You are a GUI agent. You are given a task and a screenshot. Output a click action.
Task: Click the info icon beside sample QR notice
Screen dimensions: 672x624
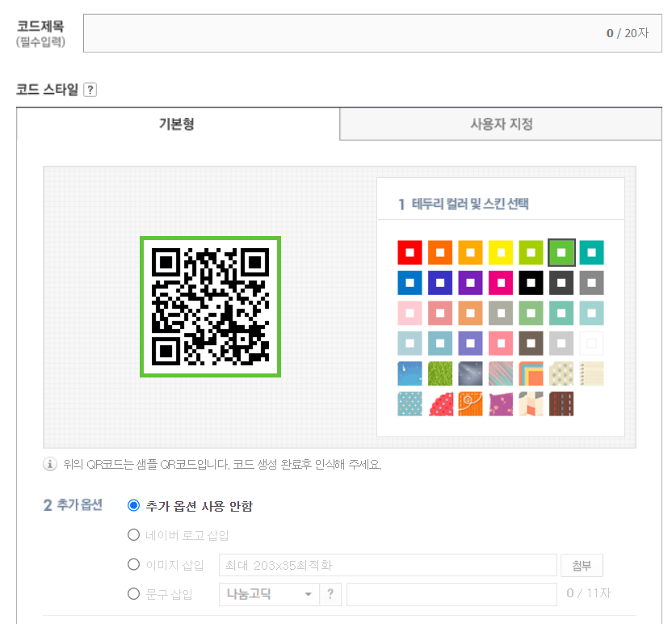[50, 464]
